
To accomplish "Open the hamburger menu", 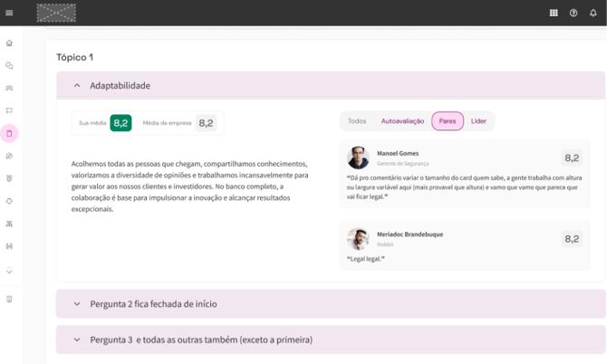I will pyautogui.click(x=10, y=13).
